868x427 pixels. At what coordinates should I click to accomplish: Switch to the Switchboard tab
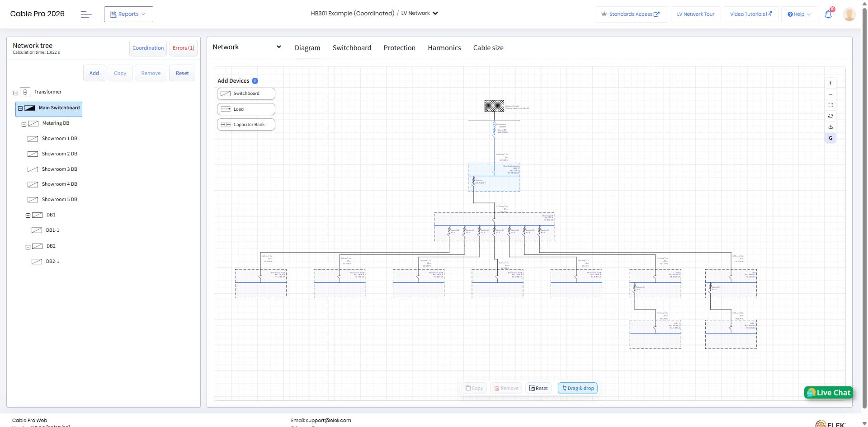pyautogui.click(x=352, y=48)
